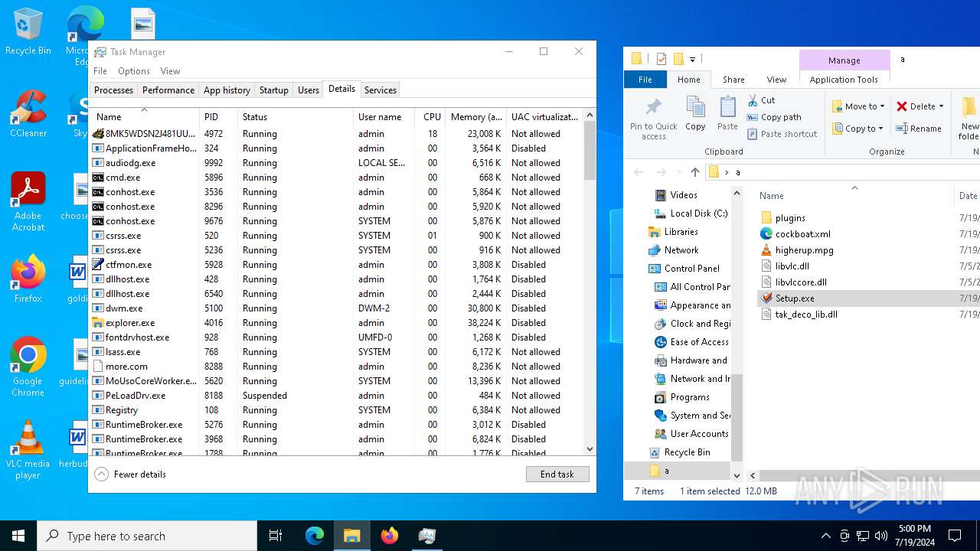Viewport: 980px width, 551px height.
Task: Click Rename in Organize group
Action: pyautogui.click(x=919, y=129)
